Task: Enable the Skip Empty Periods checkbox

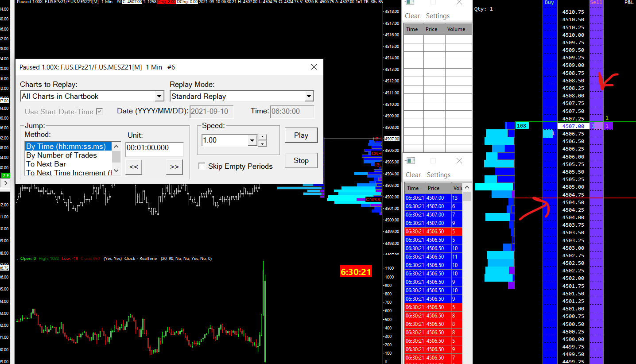Action: point(202,166)
